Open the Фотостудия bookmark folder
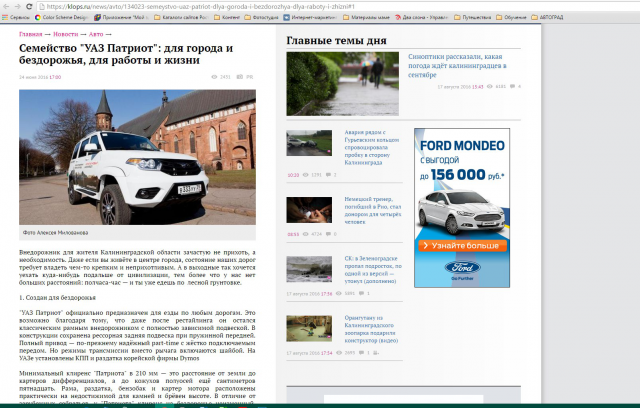This screenshot has width=640, height=408. click(x=262, y=17)
